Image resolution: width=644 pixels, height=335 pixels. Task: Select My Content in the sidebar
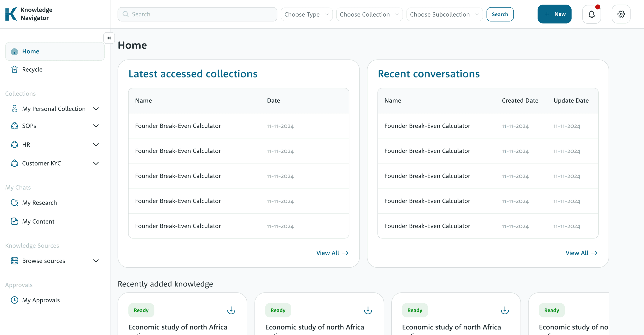point(38,221)
